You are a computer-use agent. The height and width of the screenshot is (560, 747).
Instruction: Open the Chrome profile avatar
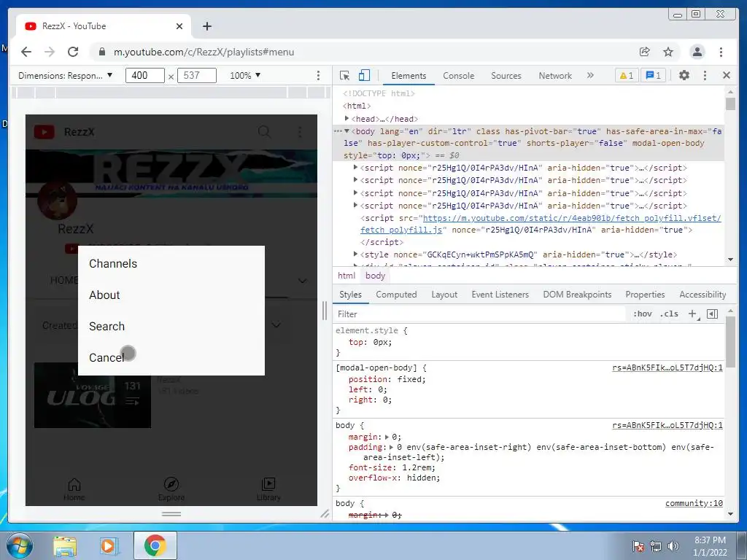[x=697, y=52]
